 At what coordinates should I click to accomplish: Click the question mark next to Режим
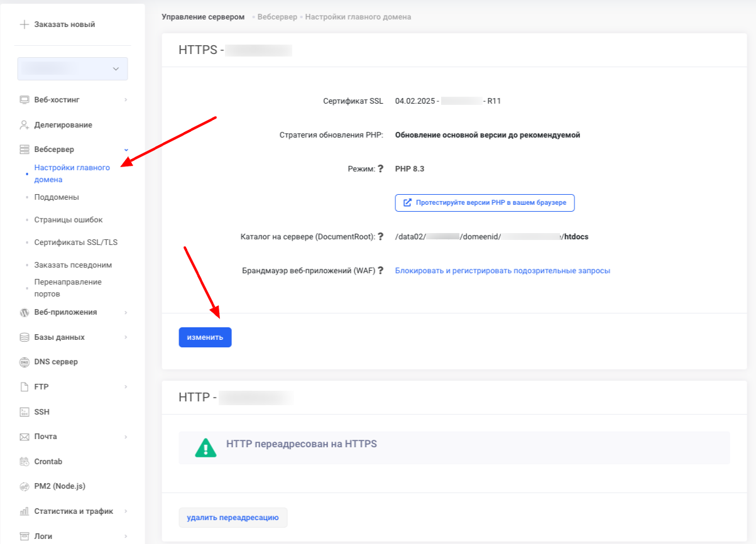coord(380,168)
